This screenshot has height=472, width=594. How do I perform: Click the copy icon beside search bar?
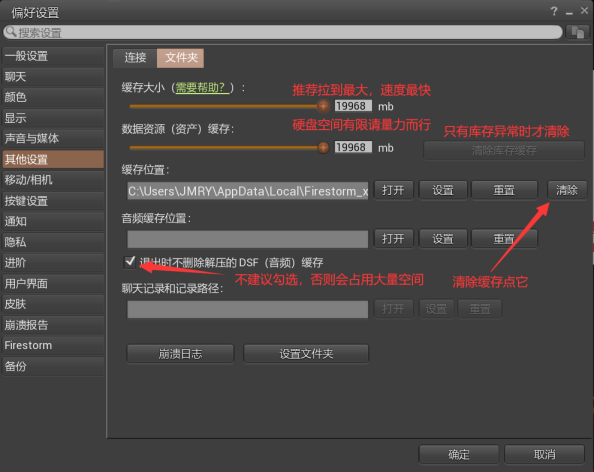click(577, 32)
